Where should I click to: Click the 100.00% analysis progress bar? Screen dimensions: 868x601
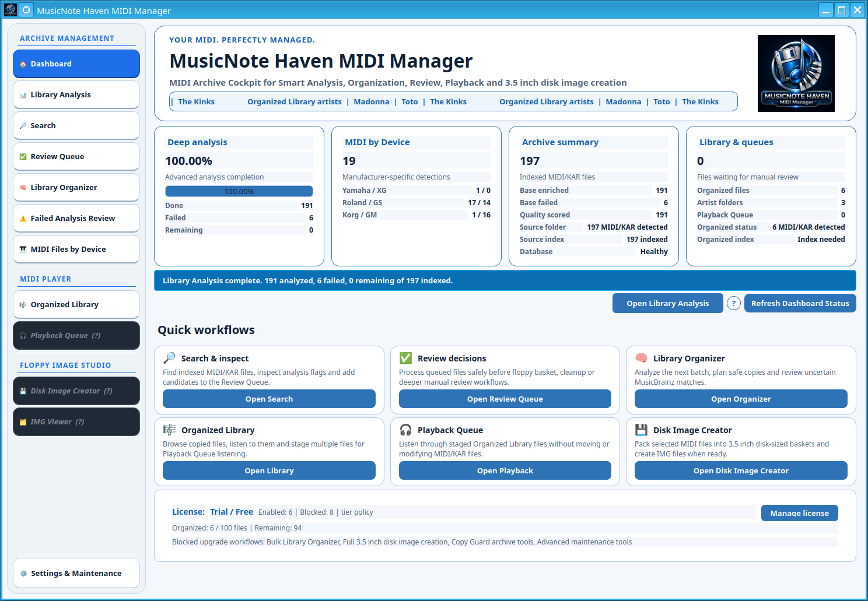coord(239,191)
